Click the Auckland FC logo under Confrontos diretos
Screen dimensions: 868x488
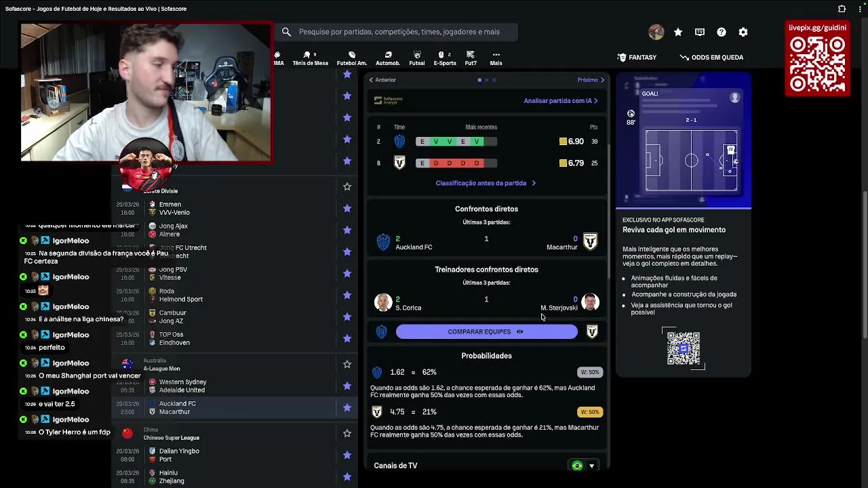tap(383, 242)
